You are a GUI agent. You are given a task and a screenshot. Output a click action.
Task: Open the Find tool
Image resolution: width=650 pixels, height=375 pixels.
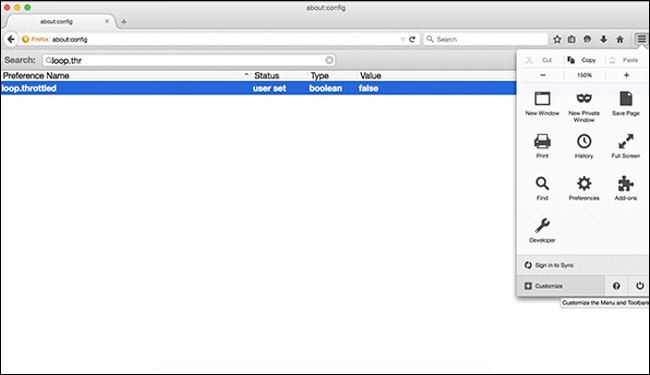point(542,188)
